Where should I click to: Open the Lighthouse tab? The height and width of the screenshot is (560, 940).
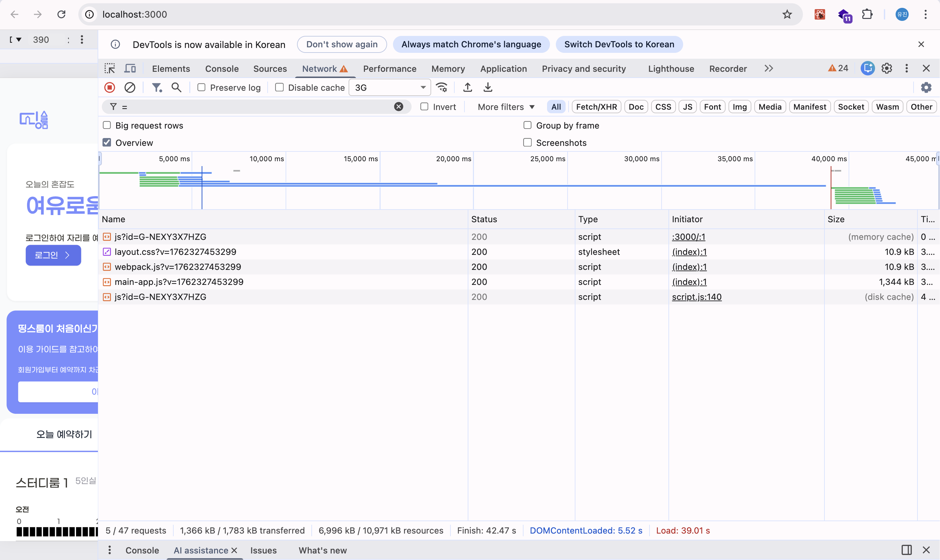coord(671,69)
